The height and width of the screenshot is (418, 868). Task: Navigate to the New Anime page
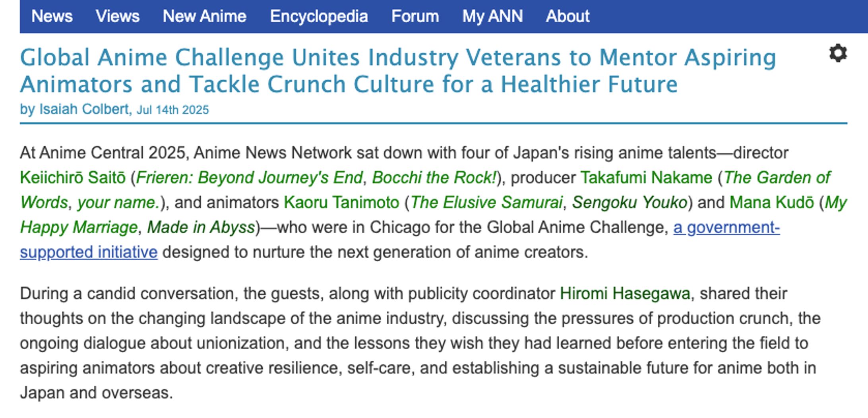[x=204, y=16]
